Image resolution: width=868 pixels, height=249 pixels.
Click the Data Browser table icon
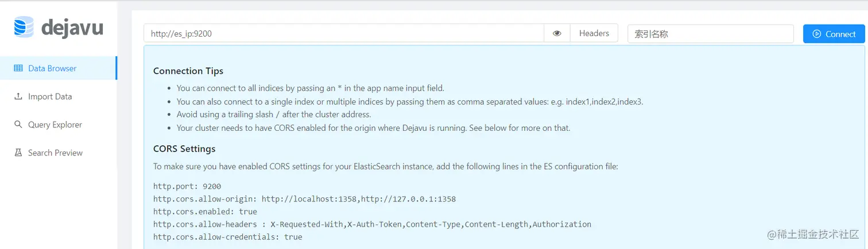[x=18, y=68]
